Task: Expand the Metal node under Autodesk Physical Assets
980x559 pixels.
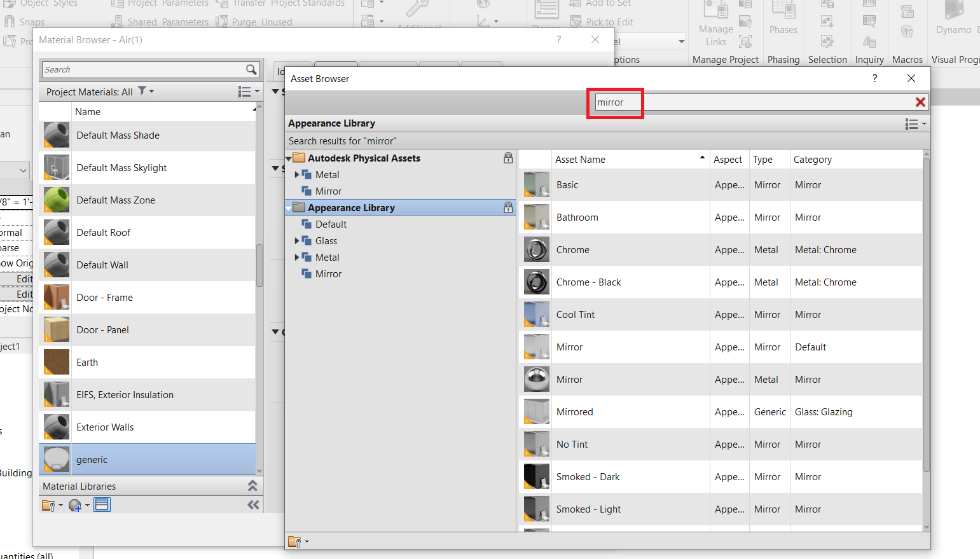Action: click(296, 174)
